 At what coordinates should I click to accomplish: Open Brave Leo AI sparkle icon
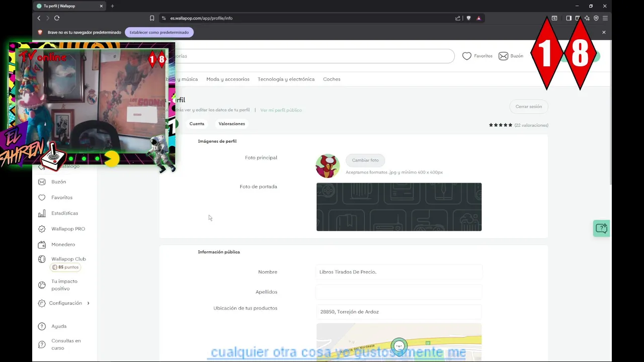tap(587, 18)
